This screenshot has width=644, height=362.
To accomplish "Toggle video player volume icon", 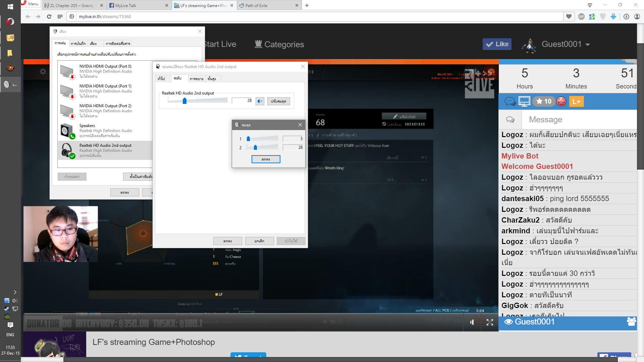I will point(472,322).
